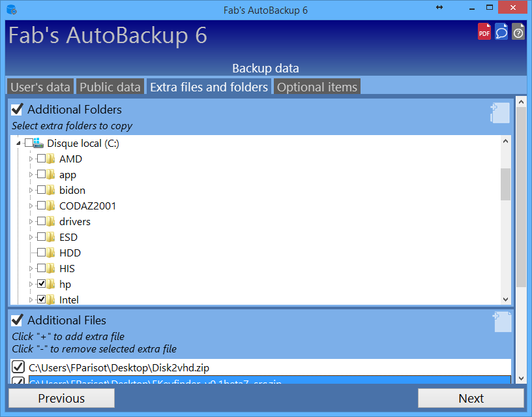Screen dimensions: 532x417
Task: Switch to the Public data tab
Action: [110, 87]
